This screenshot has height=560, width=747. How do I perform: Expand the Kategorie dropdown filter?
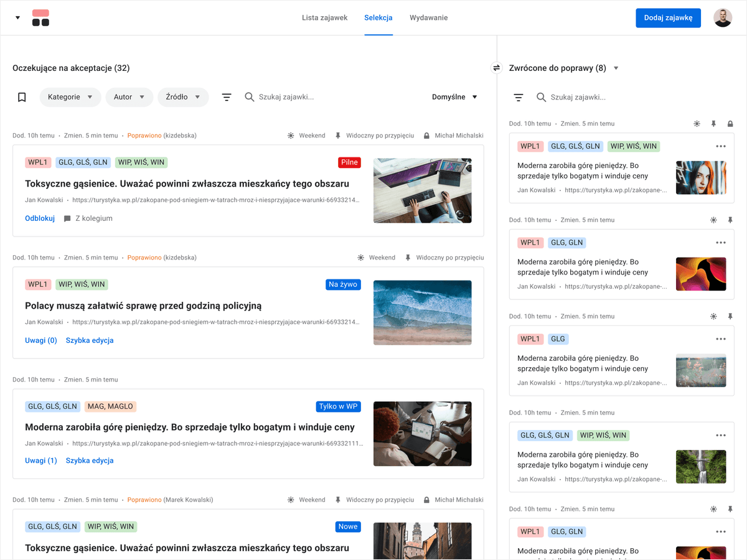tap(70, 97)
